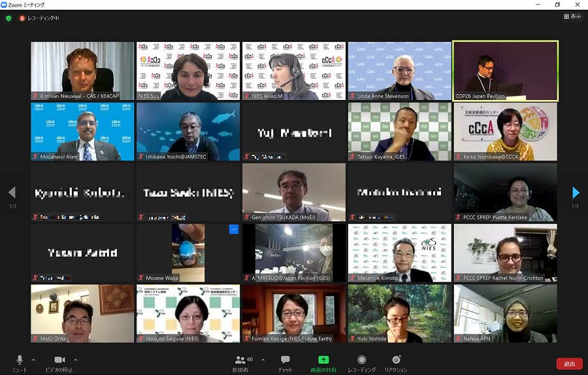Image resolution: width=588 pixels, height=375 pixels.
Task: Open the more options on Mosese Waqa's tile
Action: click(x=233, y=229)
